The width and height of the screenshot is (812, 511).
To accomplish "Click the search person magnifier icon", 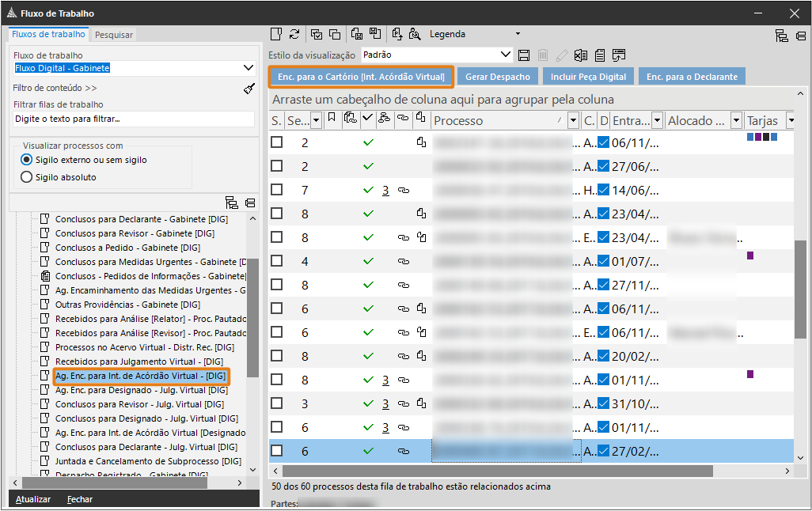I will click(x=415, y=34).
